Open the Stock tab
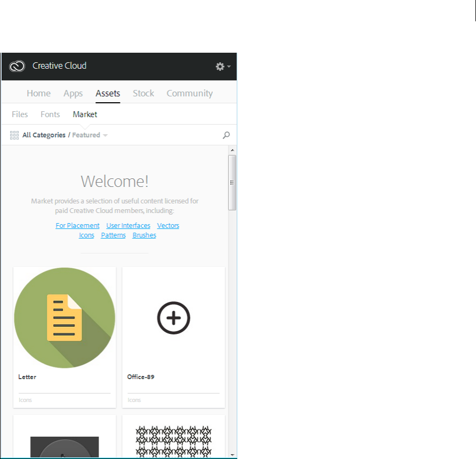 coord(143,93)
